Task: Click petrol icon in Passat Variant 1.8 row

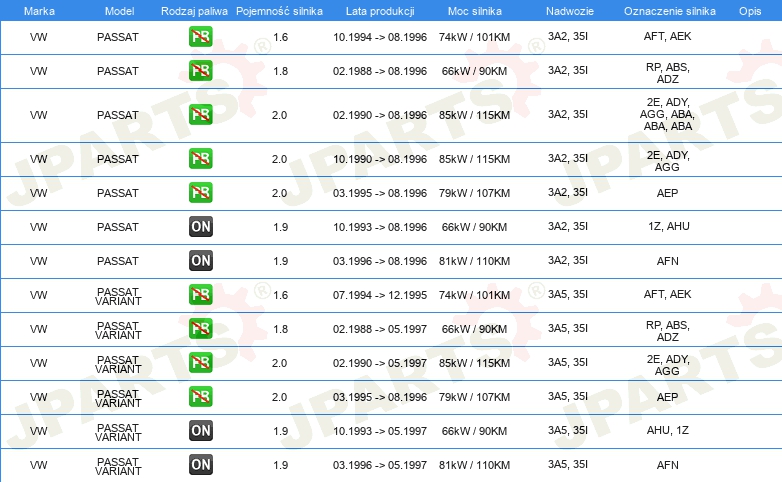Action: pyautogui.click(x=200, y=328)
